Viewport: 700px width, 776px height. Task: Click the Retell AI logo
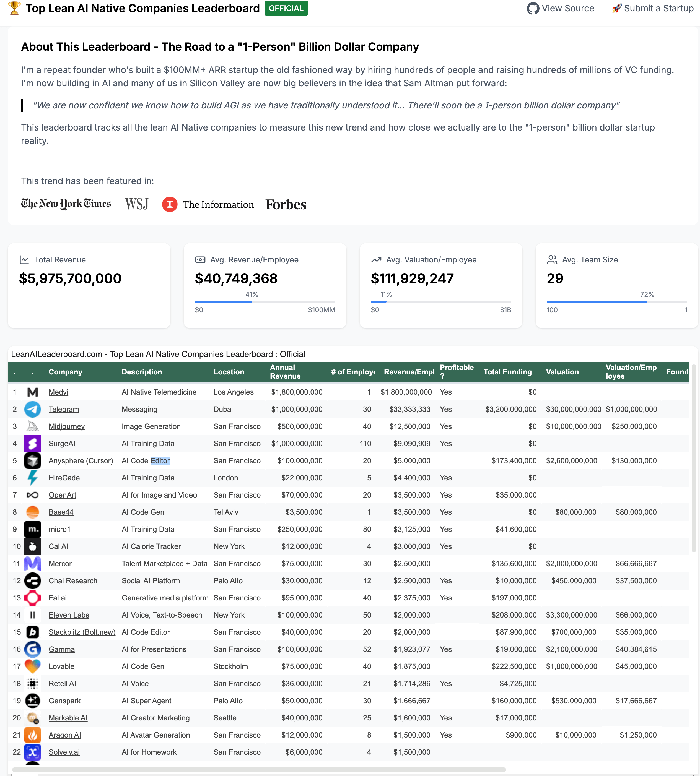(x=33, y=684)
